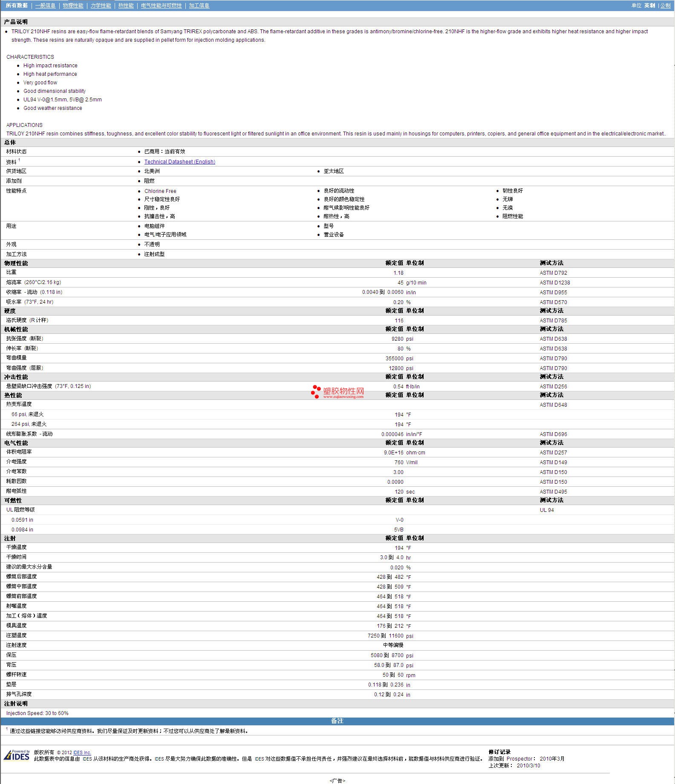Click the 北美洲 supply region
The width and height of the screenshot is (675, 784).
(x=152, y=171)
